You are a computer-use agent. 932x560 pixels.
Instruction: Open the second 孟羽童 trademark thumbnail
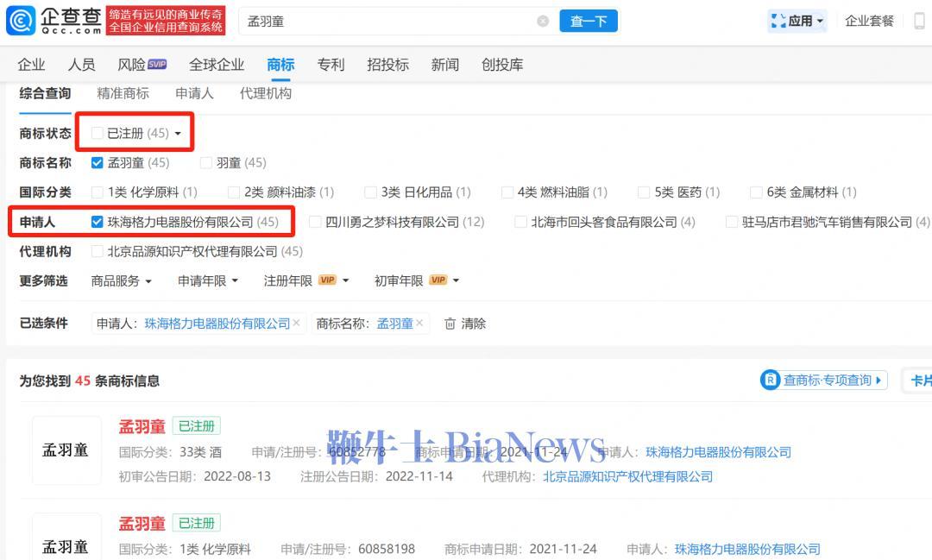[66, 537]
